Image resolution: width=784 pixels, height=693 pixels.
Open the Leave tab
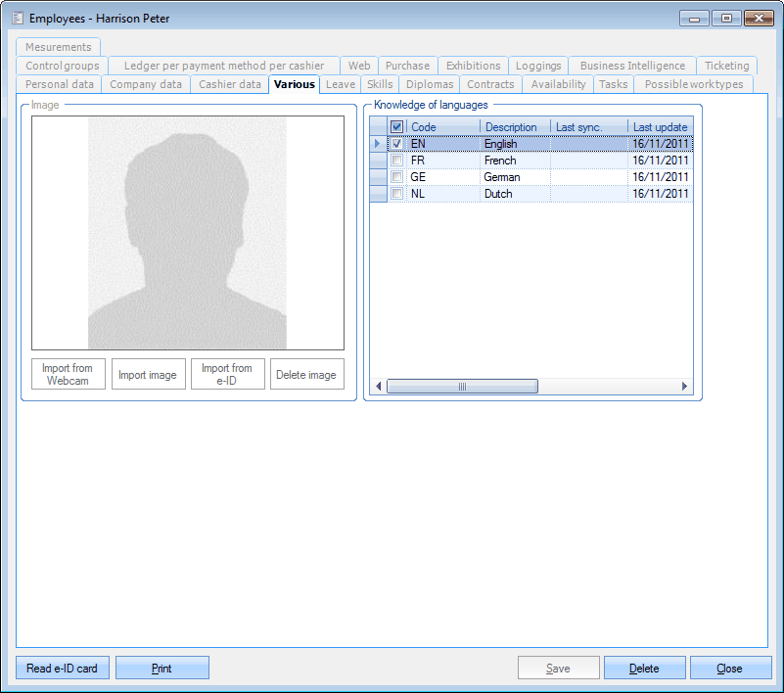tap(340, 84)
